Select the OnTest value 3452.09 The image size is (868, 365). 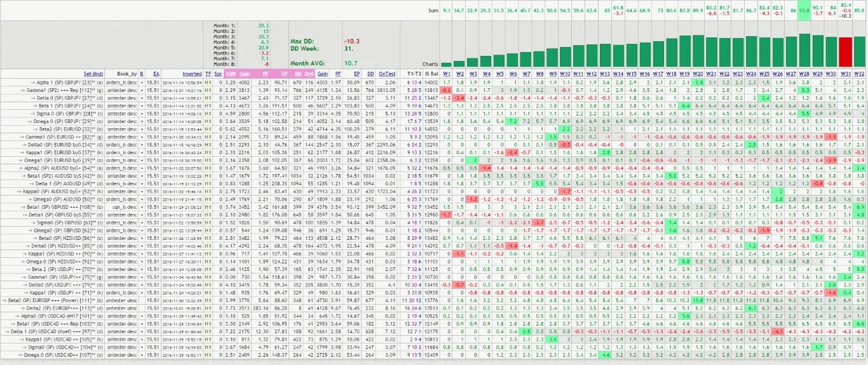point(387,206)
